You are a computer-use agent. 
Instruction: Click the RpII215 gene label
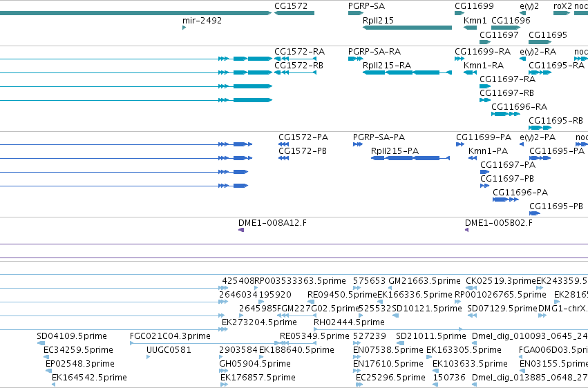click(x=378, y=21)
